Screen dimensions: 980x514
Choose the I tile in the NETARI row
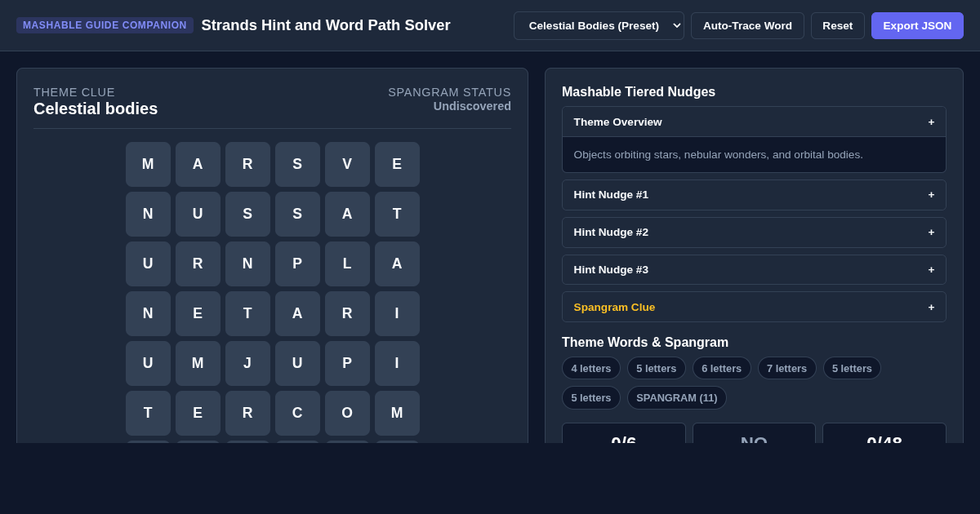point(397,313)
